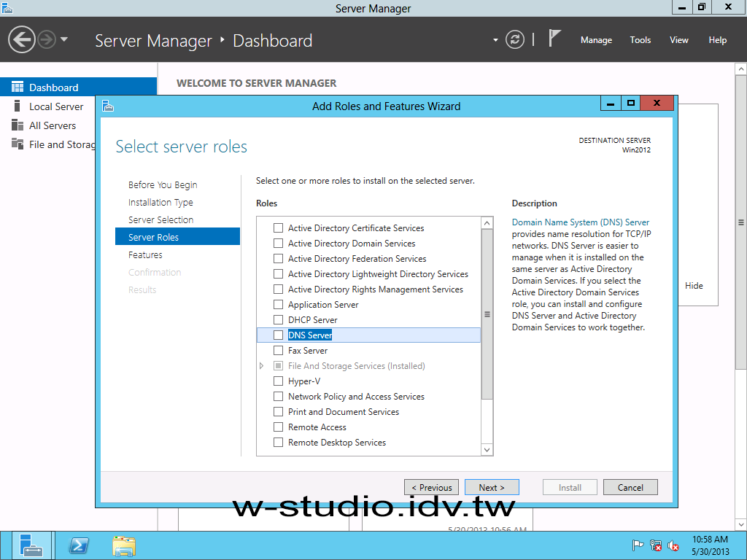
Task: Click the forward navigation arrow in Server Manager
Action: click(x=47, y=39)
